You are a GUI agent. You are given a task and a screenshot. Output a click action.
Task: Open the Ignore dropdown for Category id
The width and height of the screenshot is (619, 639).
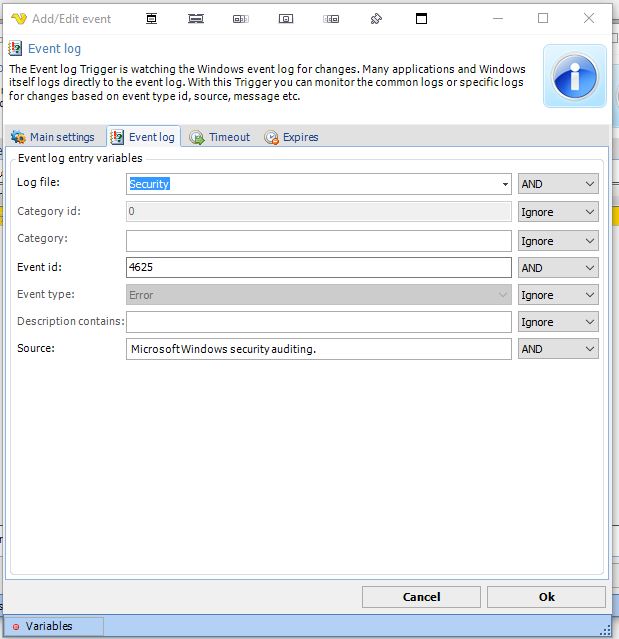(x=558, y=212)
